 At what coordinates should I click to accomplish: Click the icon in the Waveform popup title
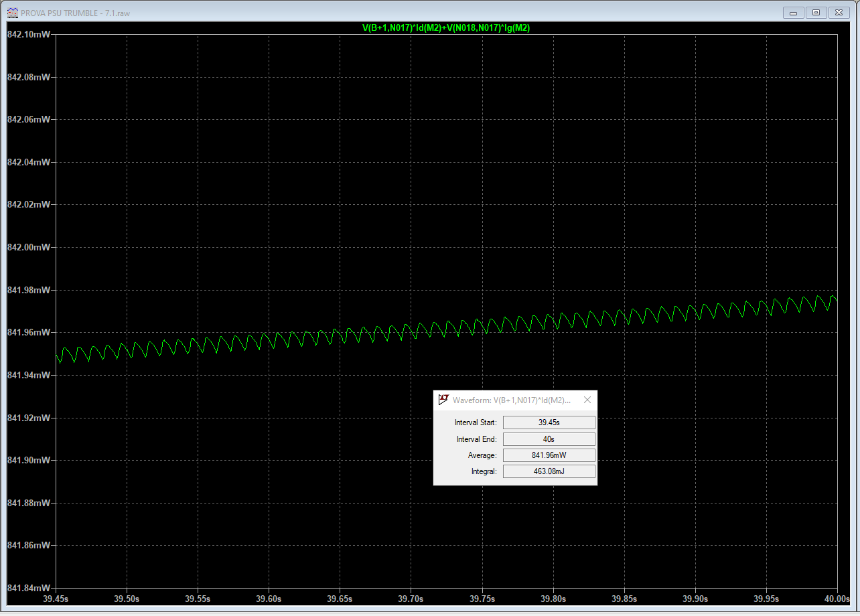click(443, 400)
